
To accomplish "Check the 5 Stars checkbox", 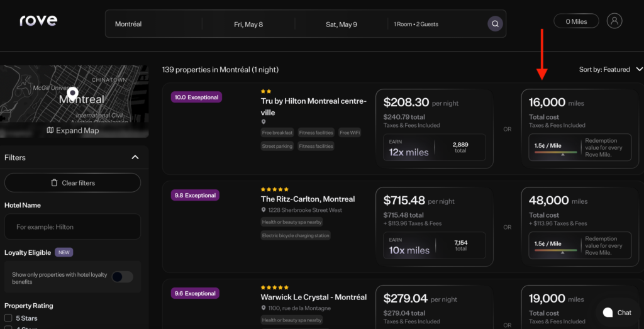I will (8, 318).
